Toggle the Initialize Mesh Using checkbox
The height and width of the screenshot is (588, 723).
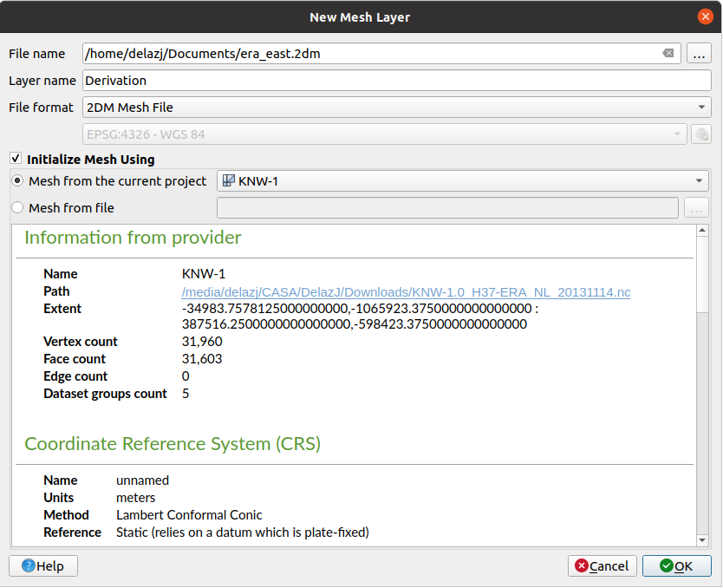[x=16, y=160]
